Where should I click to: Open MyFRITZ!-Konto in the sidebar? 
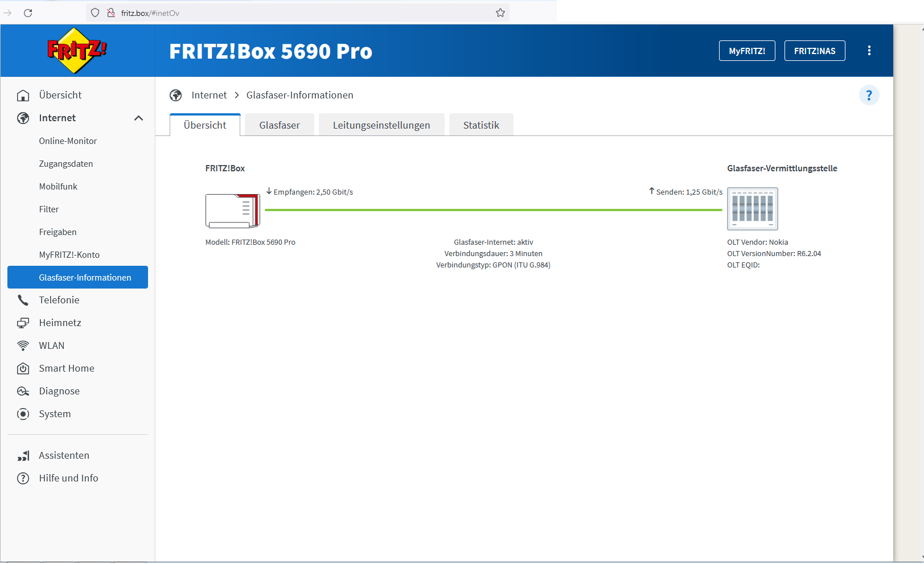[x=69, y=255]
